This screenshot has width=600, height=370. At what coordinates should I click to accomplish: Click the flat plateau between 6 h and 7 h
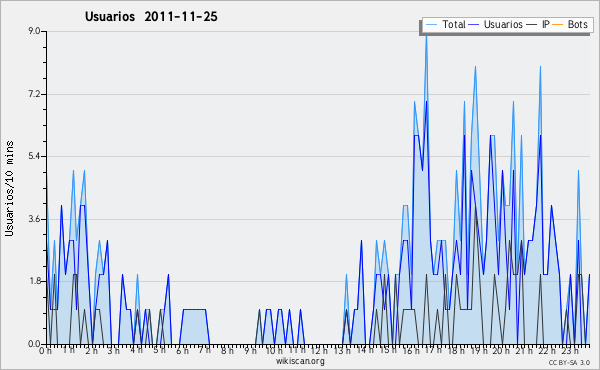coord(195,309)
